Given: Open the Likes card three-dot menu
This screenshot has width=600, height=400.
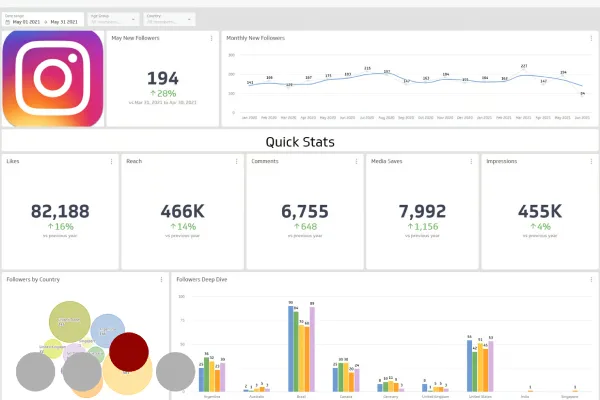Looking at the screenshot, I should (x=111, y=162).
